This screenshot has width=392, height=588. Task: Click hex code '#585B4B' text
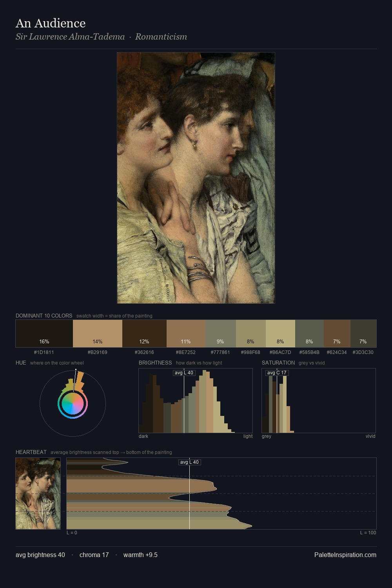point(309,352)
